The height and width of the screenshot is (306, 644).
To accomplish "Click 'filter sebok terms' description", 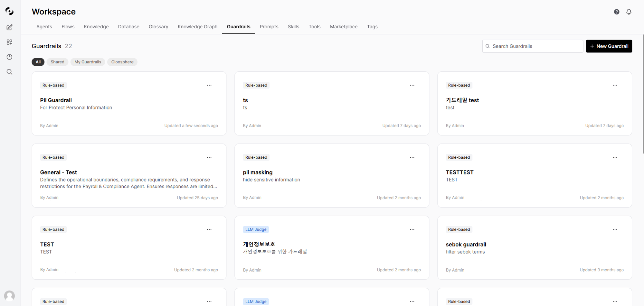I will [465, 252].
